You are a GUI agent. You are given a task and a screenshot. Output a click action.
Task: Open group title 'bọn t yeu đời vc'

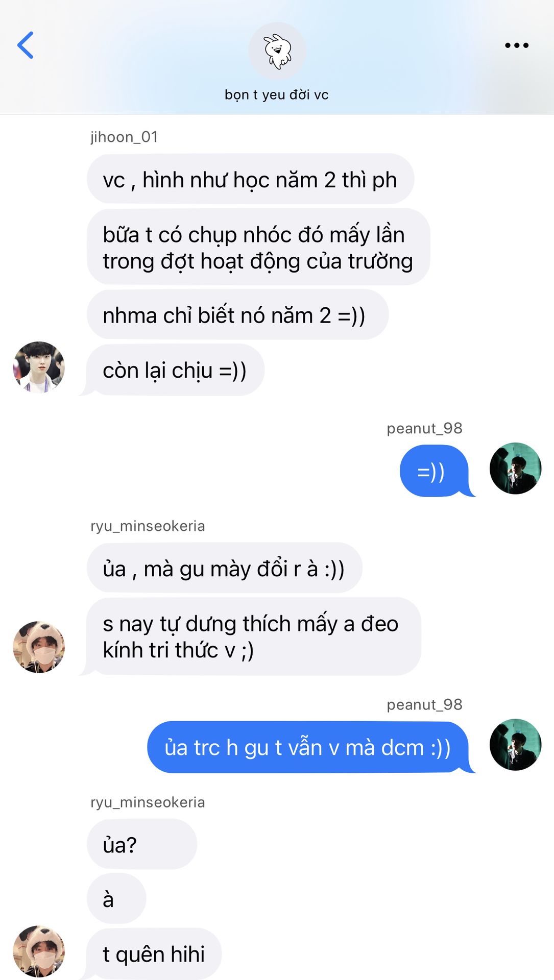[277, 95]
